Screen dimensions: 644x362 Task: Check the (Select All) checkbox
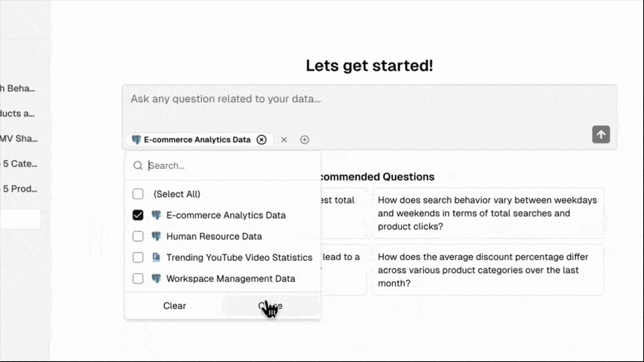138,194
